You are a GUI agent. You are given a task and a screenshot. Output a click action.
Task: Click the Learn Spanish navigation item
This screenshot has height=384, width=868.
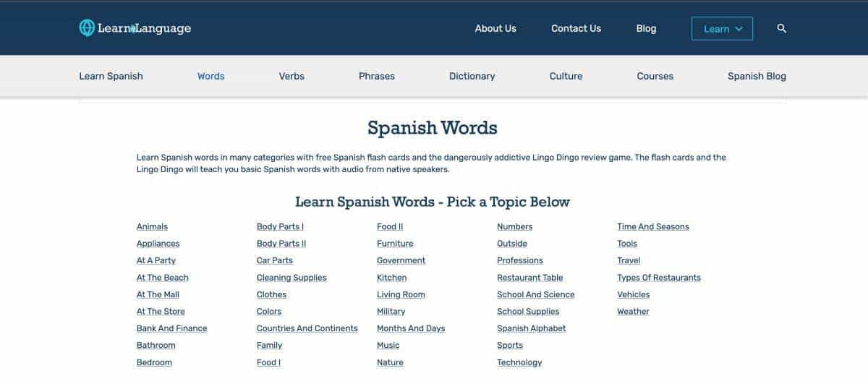click(111, 76)
